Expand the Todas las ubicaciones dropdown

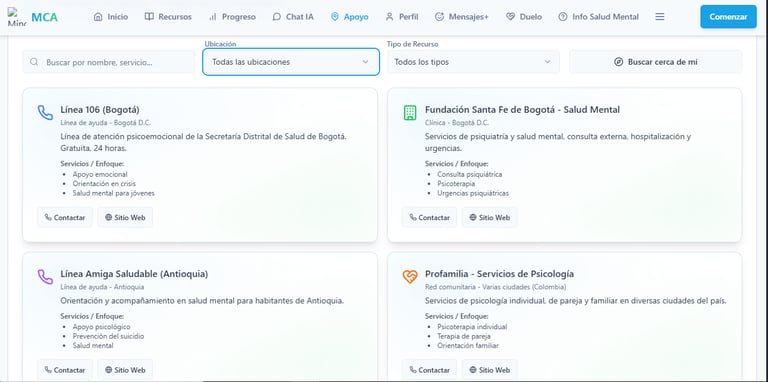290,62
